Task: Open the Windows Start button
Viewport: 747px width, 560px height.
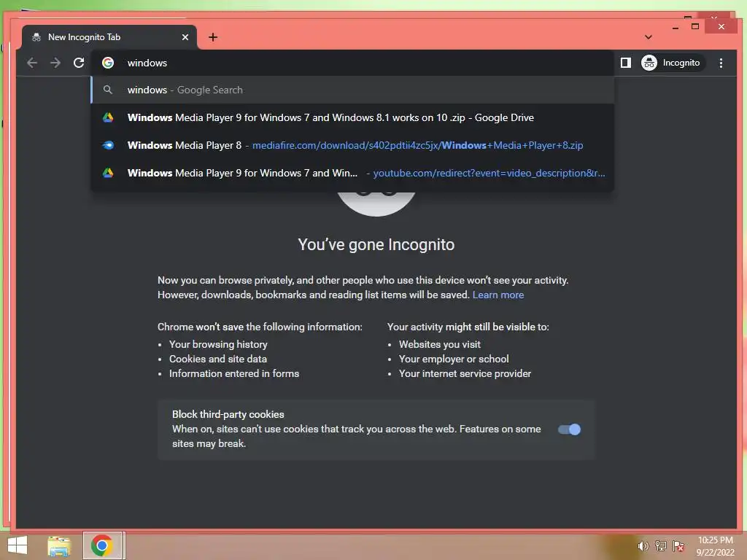Action: point(18,545)
